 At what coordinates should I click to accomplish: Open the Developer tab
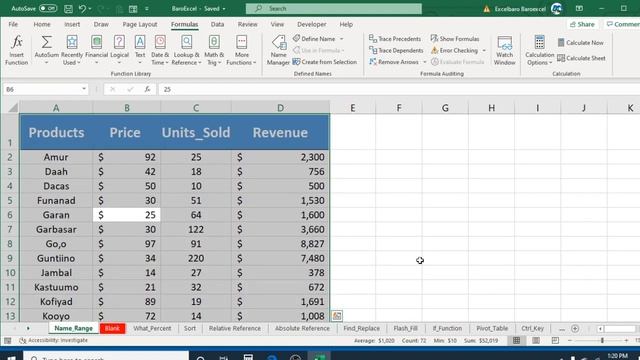[311, 24]
